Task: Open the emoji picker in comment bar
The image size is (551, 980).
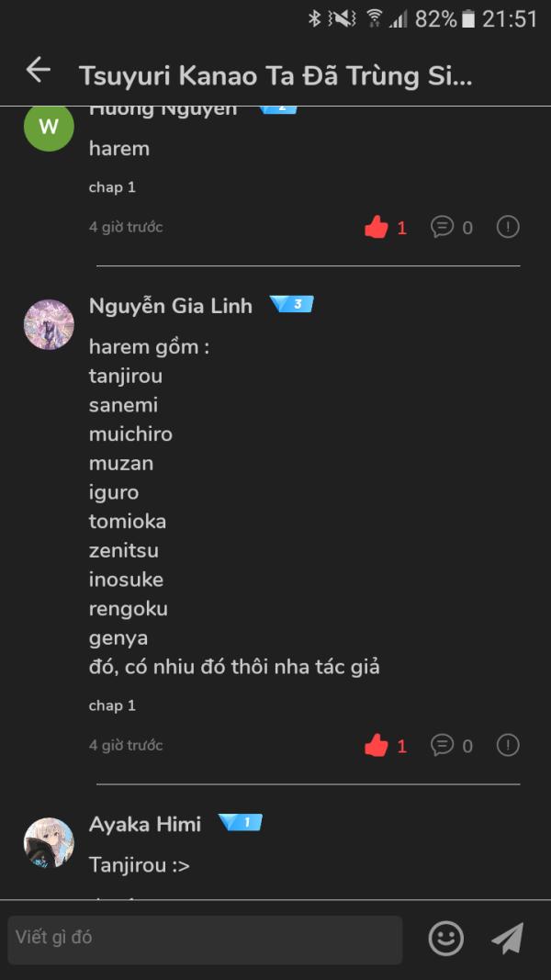Action: click(x=444, y=940)
